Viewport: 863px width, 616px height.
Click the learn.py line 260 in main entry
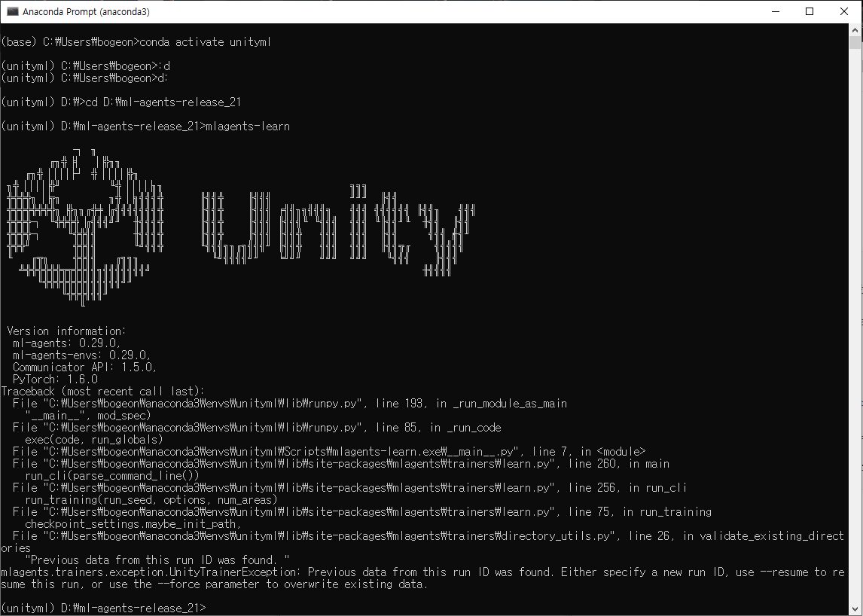341,464
